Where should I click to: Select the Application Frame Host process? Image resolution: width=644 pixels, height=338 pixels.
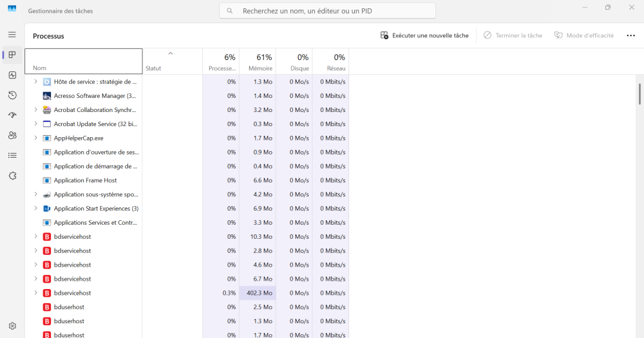click(86, 180)
